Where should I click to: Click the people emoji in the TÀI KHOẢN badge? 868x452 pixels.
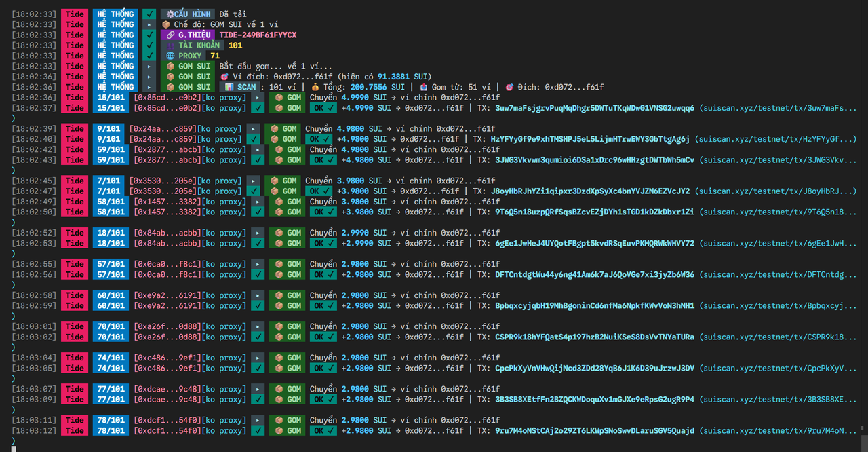170,45
